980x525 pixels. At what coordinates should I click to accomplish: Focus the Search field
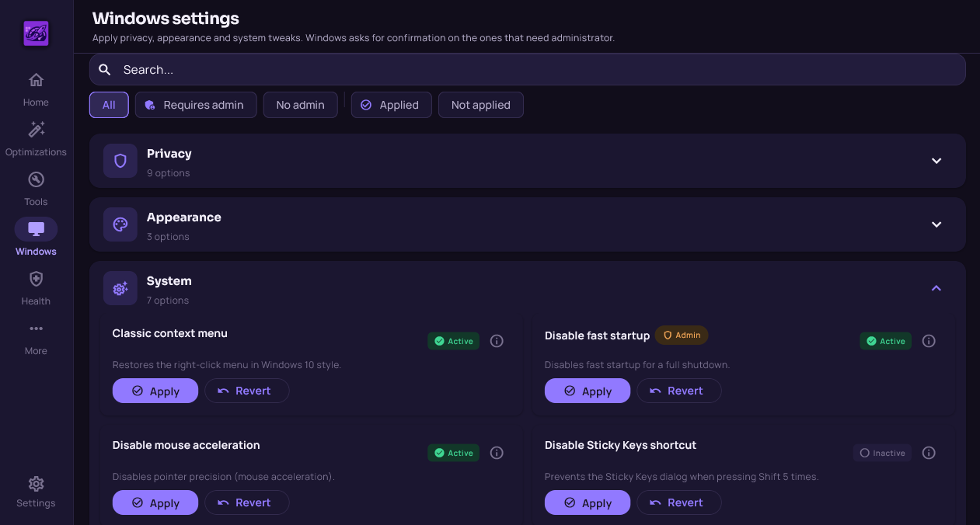click(x=528, y=69)
